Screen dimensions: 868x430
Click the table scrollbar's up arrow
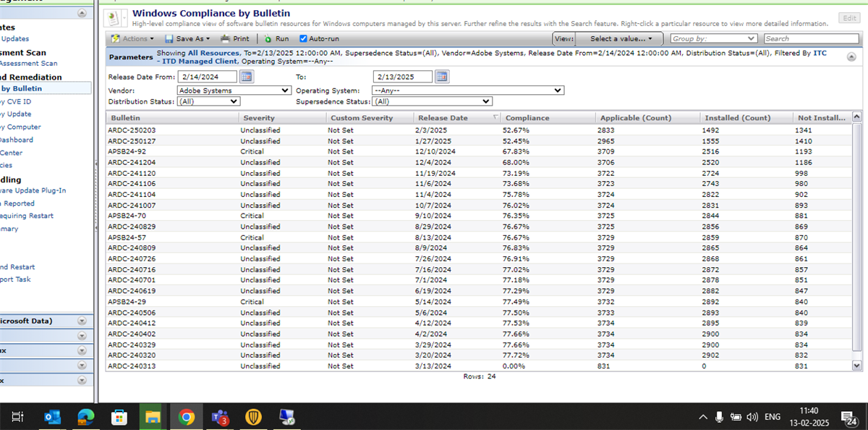coord(857,117)
